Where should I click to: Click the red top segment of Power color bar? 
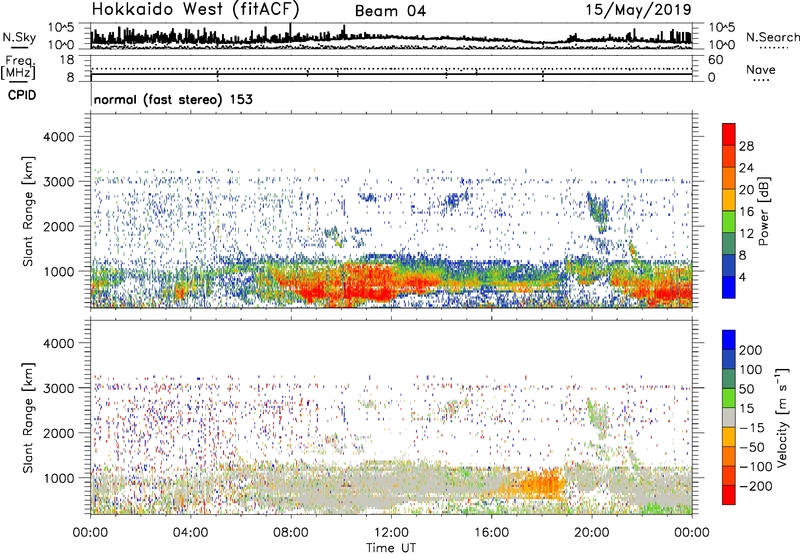[x=729, y=134]
